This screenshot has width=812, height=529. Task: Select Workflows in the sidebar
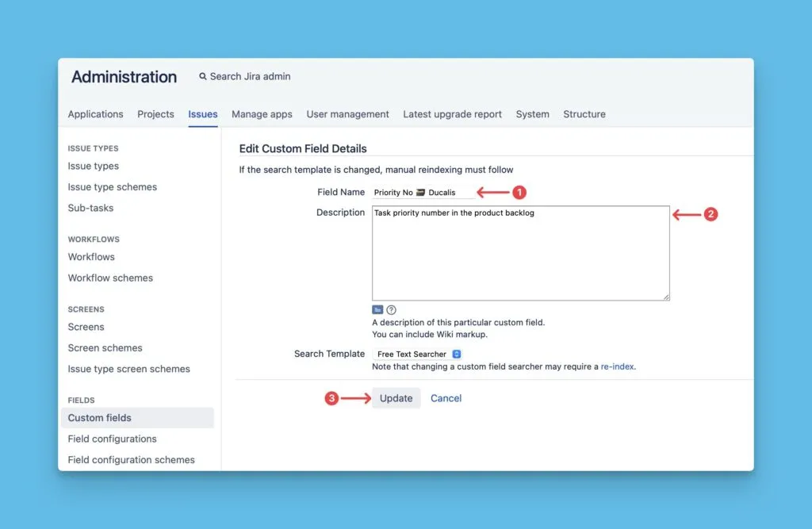(x=91, y=257)
